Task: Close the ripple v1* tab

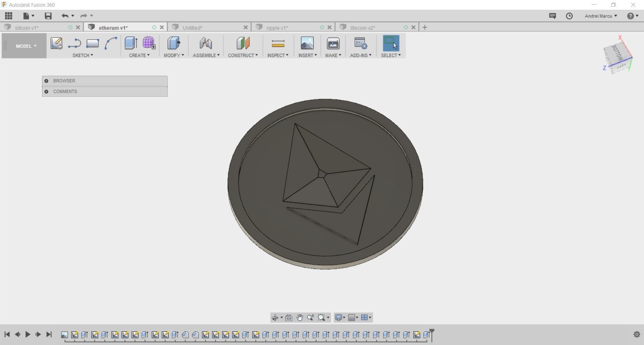Action: 329,27
